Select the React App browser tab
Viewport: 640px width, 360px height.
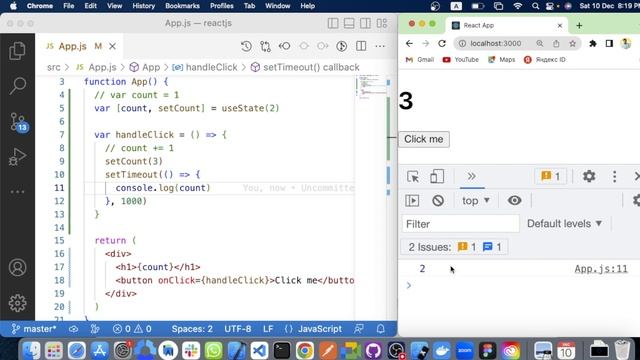(507, 25)
